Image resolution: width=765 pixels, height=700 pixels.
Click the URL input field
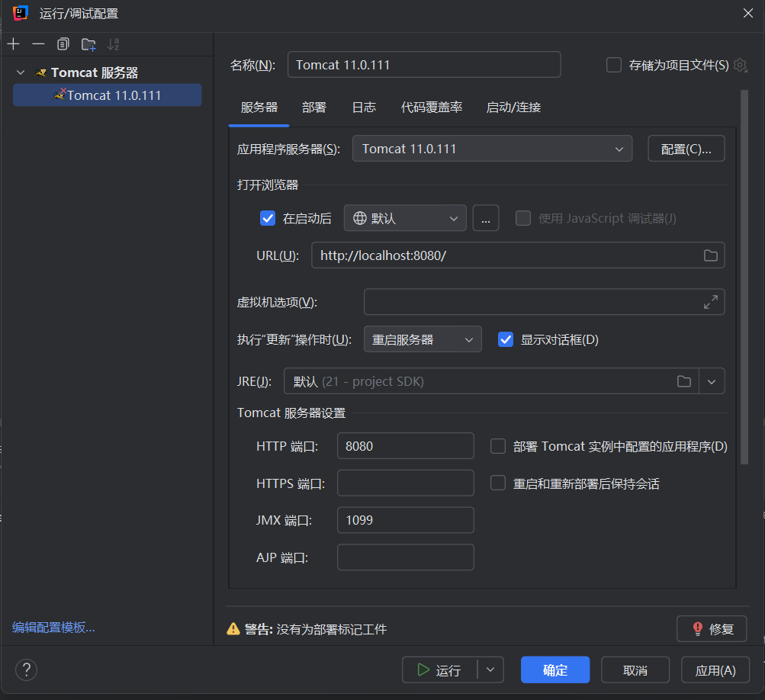(x=518, y=255)
